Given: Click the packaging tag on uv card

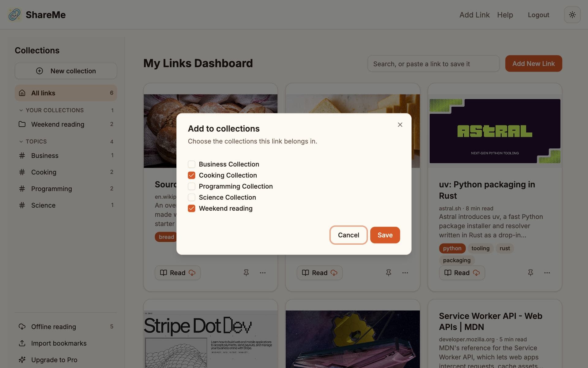Looking at the screenshot, I should pos(457,260).
